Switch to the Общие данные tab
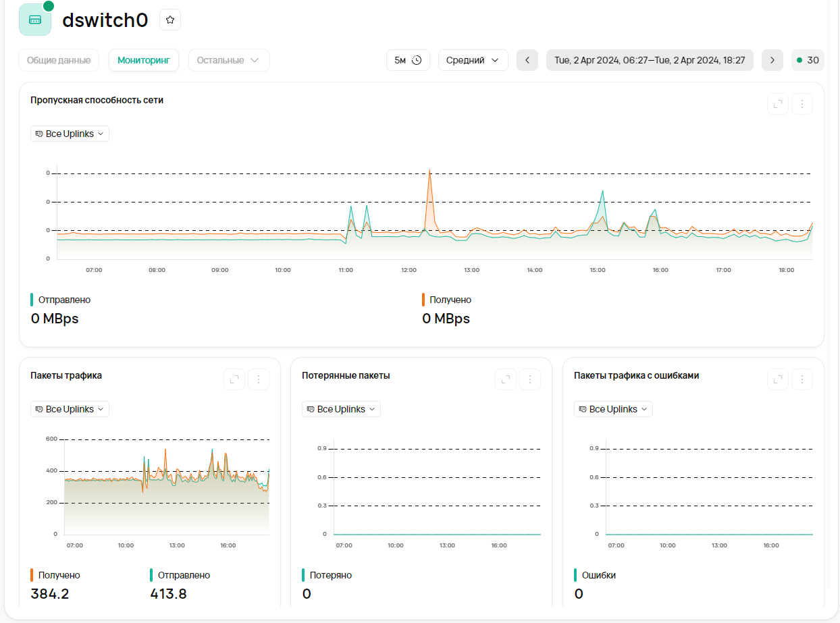This screenshot has height=623, width=840. point(59,60)
